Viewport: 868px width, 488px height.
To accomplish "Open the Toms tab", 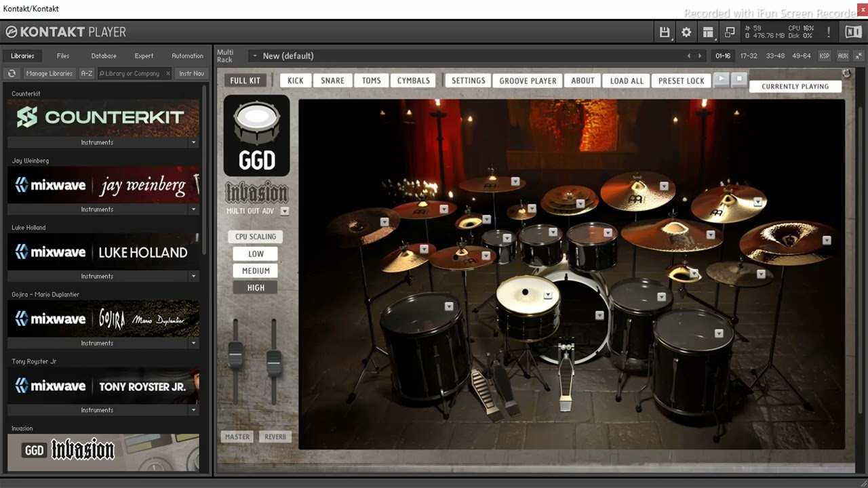I will 372,81.
